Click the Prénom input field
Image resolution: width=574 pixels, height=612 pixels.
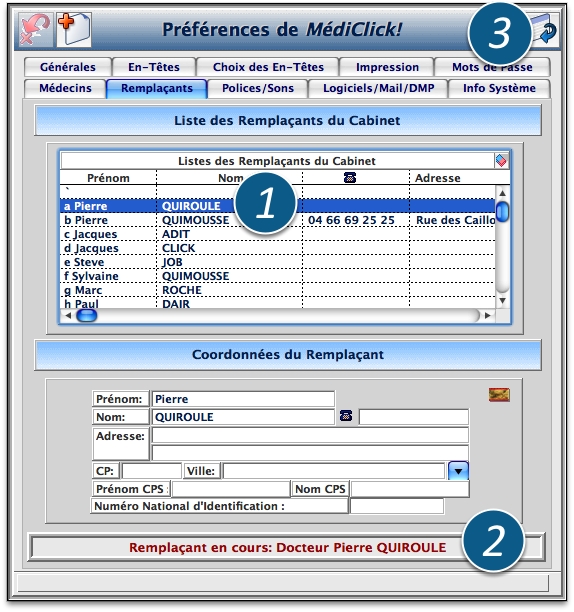[x=243, y=399]
